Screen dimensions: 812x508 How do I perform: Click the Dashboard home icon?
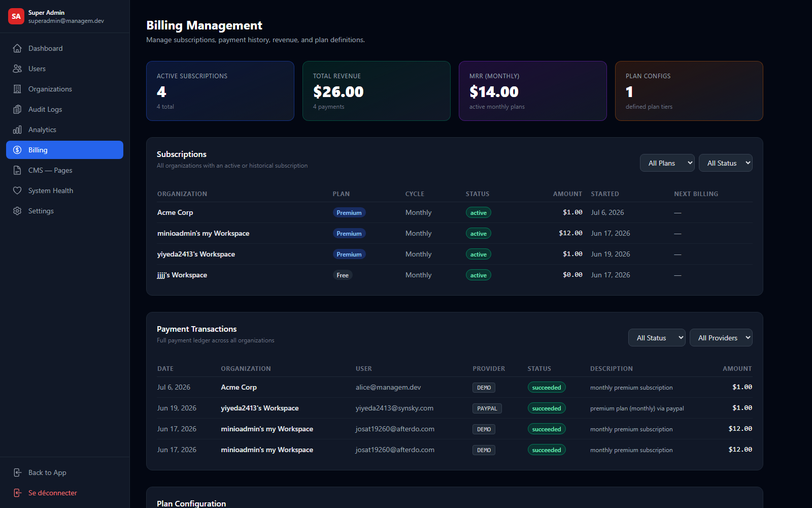point(17,48)
